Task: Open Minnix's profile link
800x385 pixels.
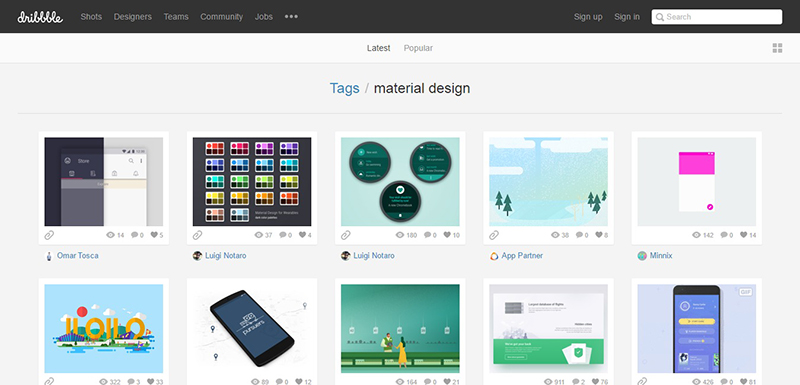Action: click(661, 255)
